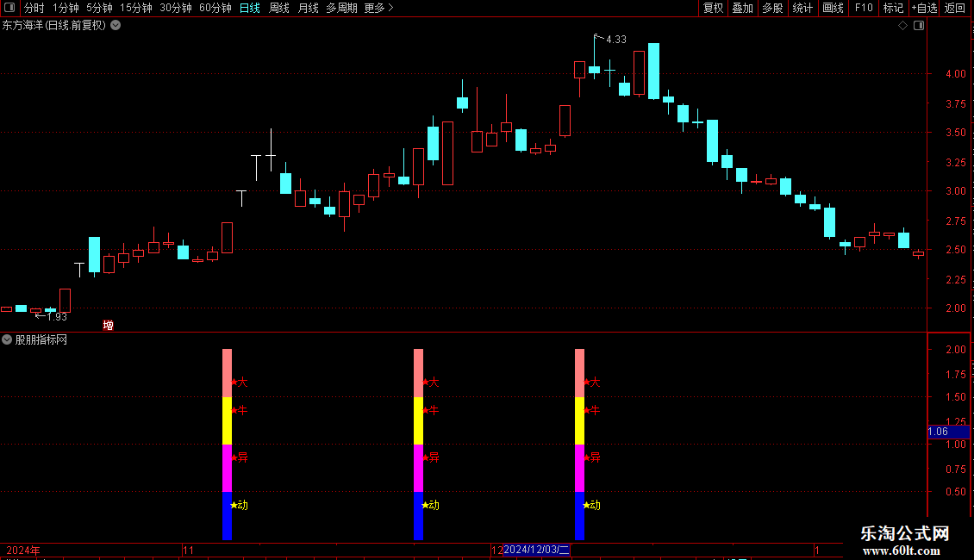Switch to 月线 monthly chart
Image resolution: width=974 pixels, height=560 pixels.
pos(308,8)
